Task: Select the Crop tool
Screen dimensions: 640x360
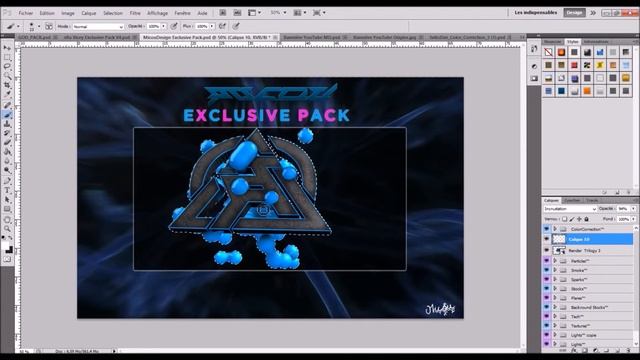Action: pyautogui.click(x=7, y=85)
